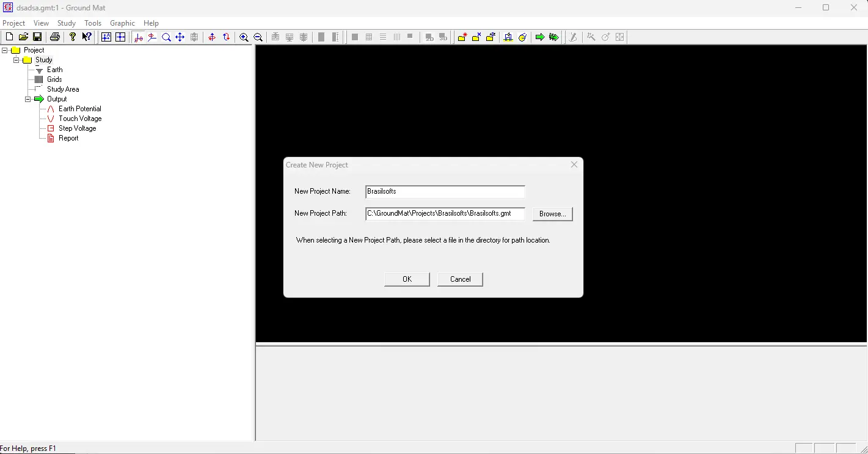Confirm the new project with OK

[407, 279]
